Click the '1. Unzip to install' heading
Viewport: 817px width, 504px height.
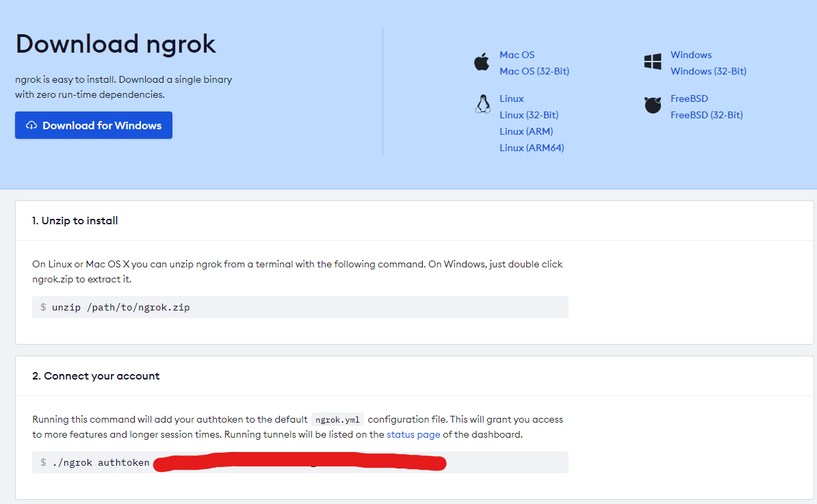coord(75,221)
